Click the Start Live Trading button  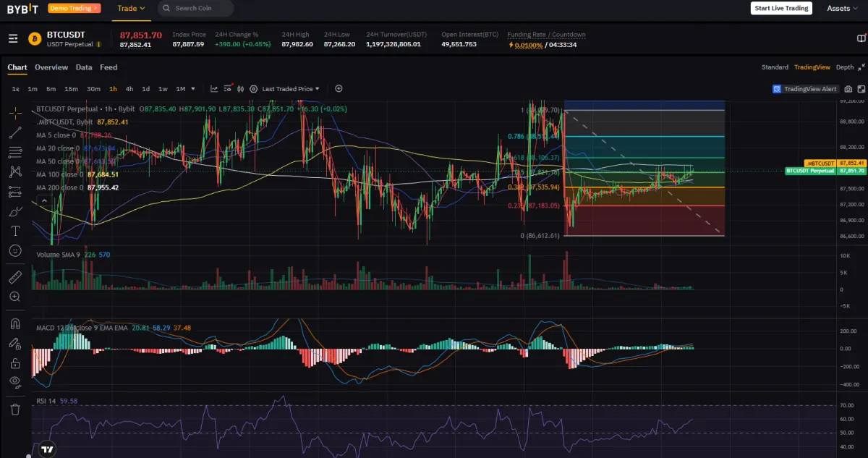point(781,8)
